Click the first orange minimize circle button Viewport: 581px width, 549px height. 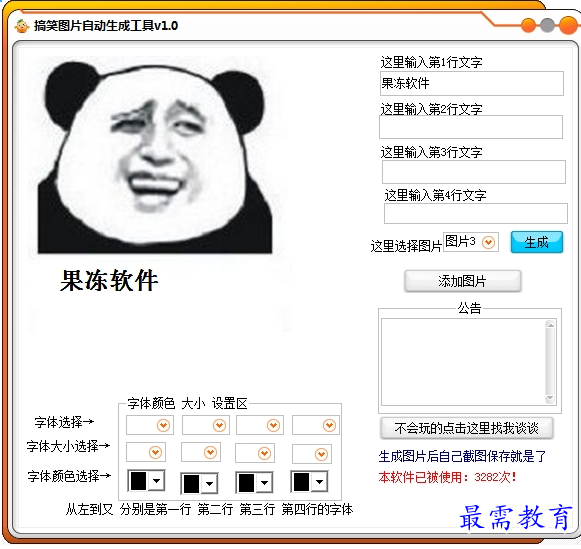point(528,26)
